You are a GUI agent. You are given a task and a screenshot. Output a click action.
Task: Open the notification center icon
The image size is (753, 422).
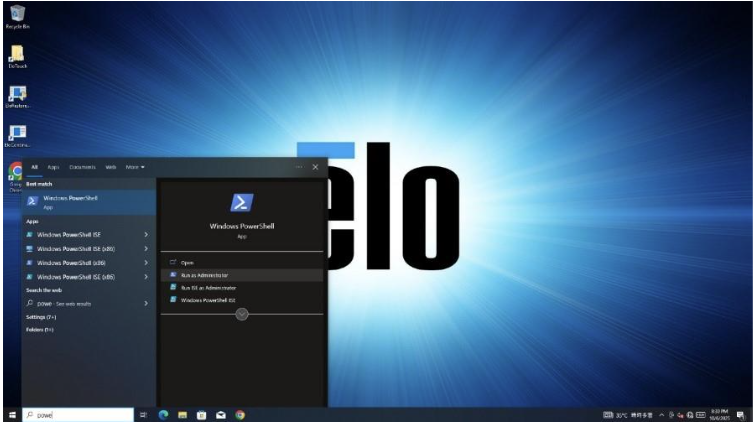coord(741,415)
